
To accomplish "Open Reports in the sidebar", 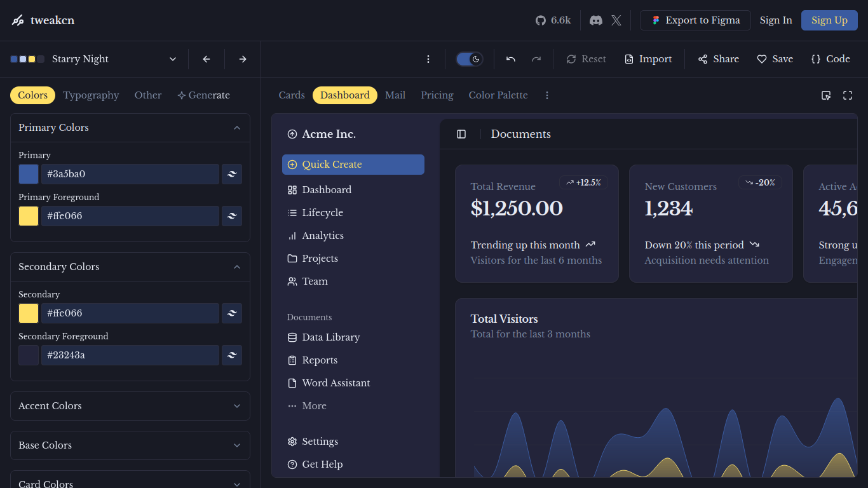I will [x=353, y=360].
